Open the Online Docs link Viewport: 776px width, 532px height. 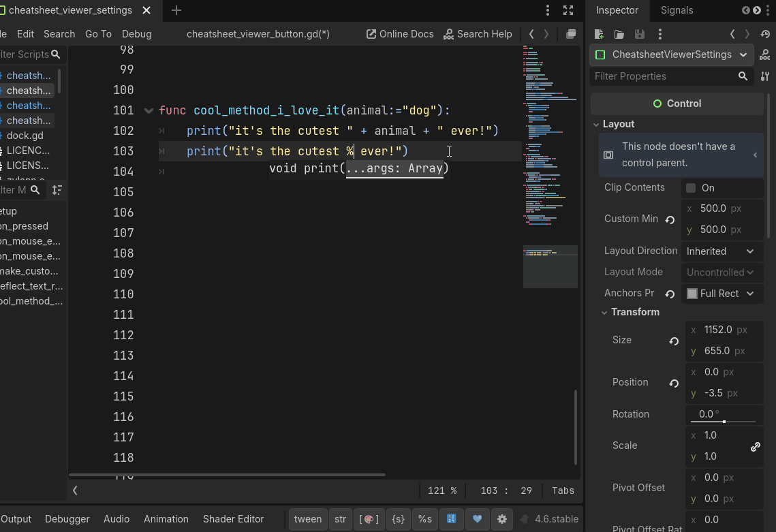pos(400,34)
